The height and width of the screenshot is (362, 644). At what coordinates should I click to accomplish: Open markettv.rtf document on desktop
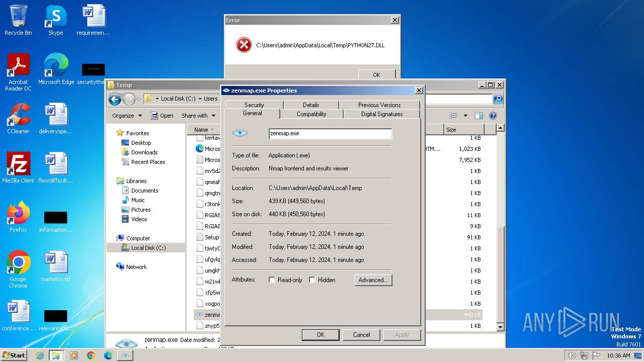pyautogui.click(x=55, y=266)
